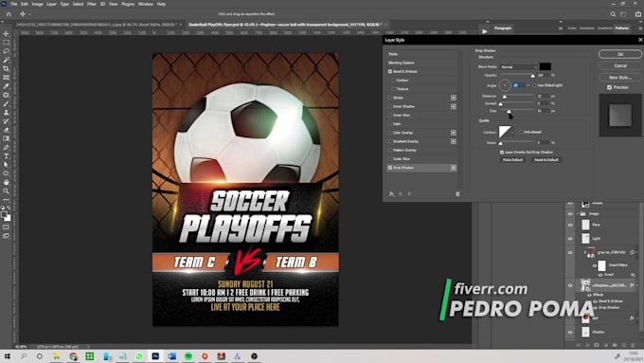Open Google Chrome from the taskbar

coord(73,356)
